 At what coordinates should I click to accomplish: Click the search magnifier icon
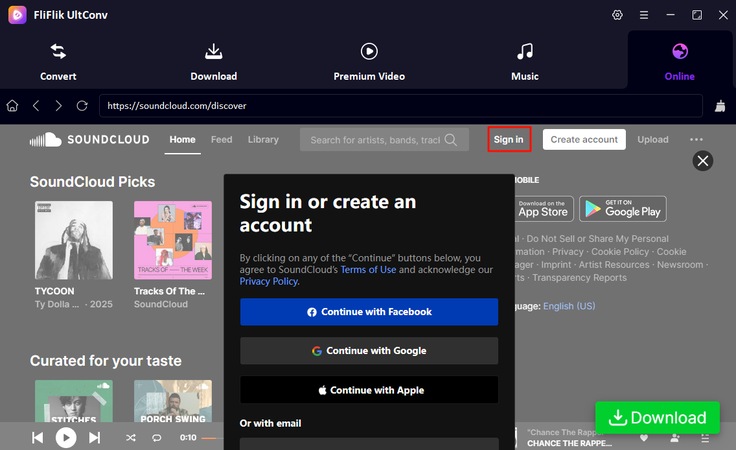pos(451,140)
